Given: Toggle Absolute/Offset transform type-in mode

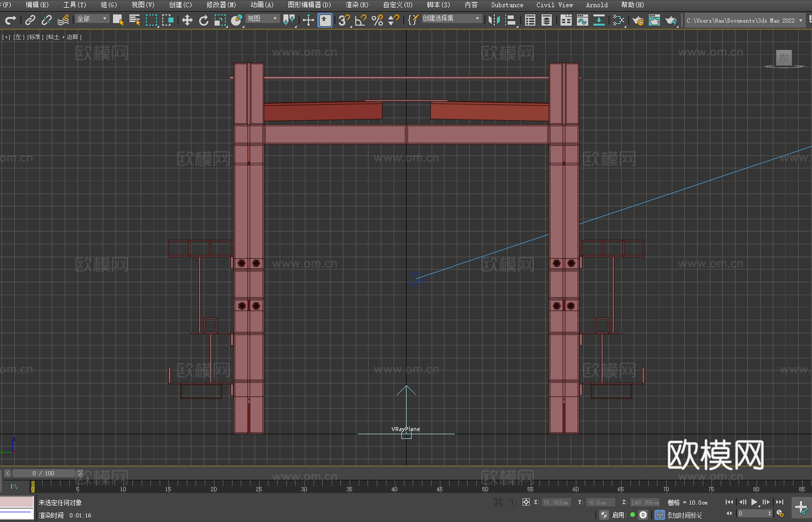Looking at the screenshot, I should coord(526,502).
